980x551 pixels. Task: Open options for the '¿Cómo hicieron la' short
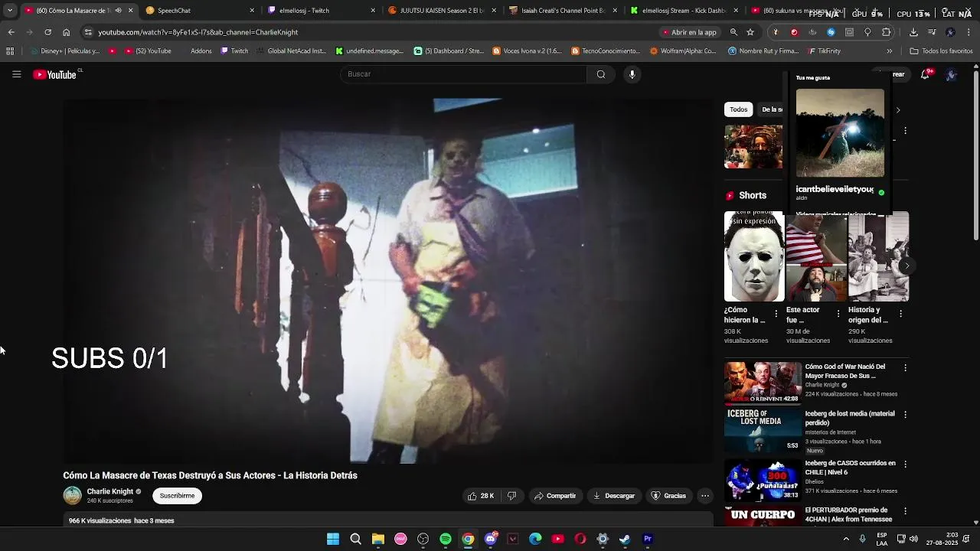click(776, 314)
